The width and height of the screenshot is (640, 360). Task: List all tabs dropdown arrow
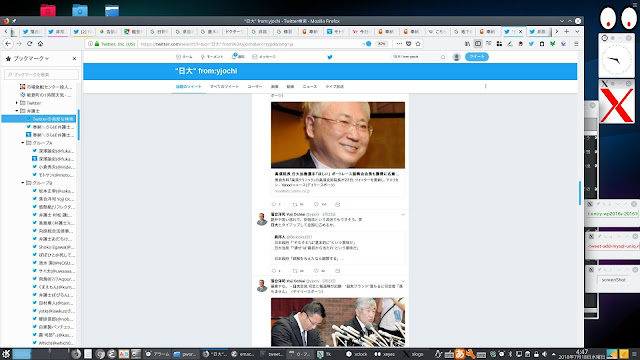coord(577,31)
